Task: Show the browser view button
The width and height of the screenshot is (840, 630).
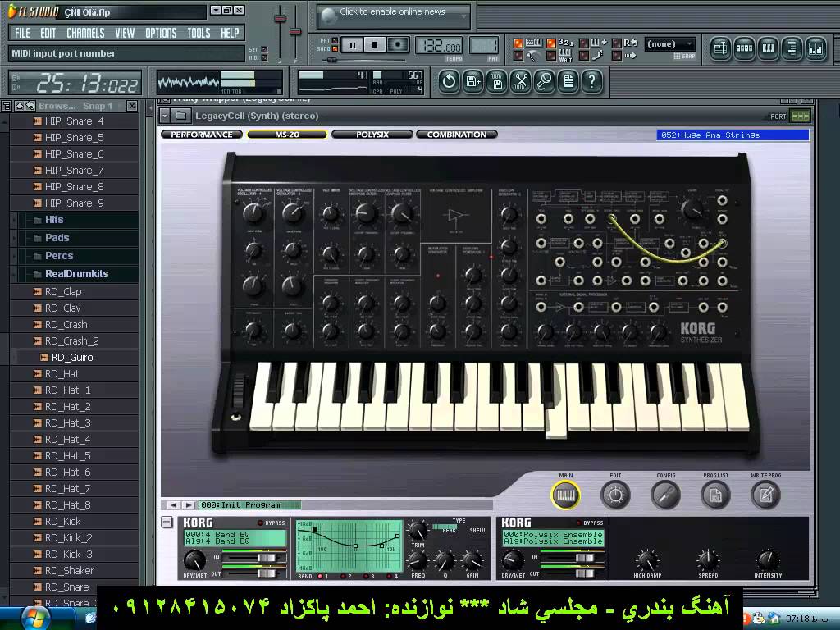Action: click(x=792, y=48)
